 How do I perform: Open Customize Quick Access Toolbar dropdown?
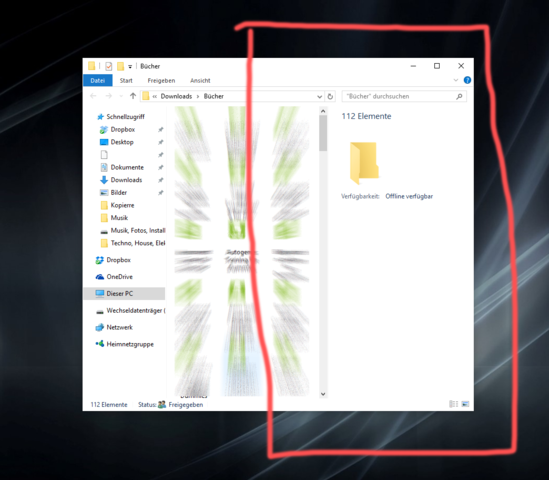(x=130, y=66)
